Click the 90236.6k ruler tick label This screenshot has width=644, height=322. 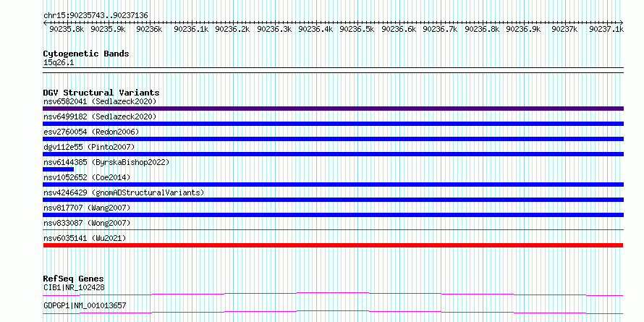[x=399, y=30]
